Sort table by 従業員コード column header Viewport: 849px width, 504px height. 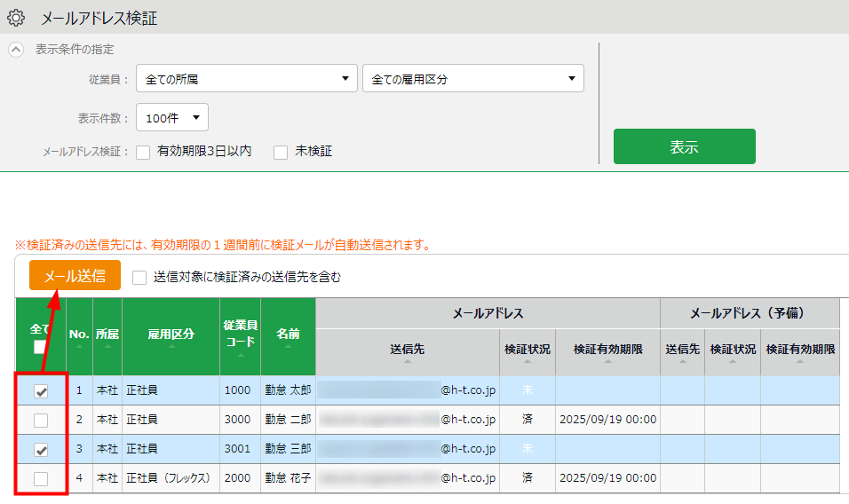coord(240,336)
